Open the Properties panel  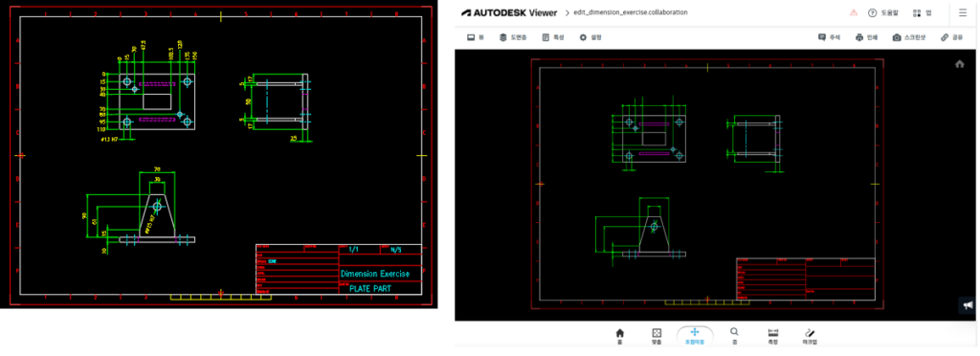(552, 37)
